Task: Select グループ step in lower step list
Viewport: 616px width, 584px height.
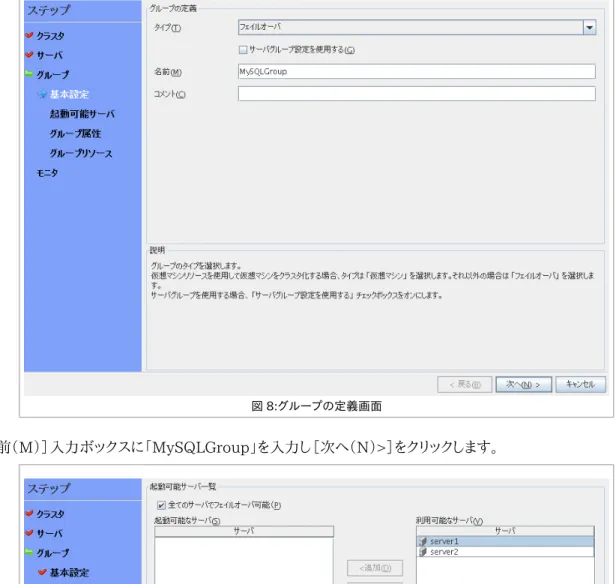Action: 53,553
